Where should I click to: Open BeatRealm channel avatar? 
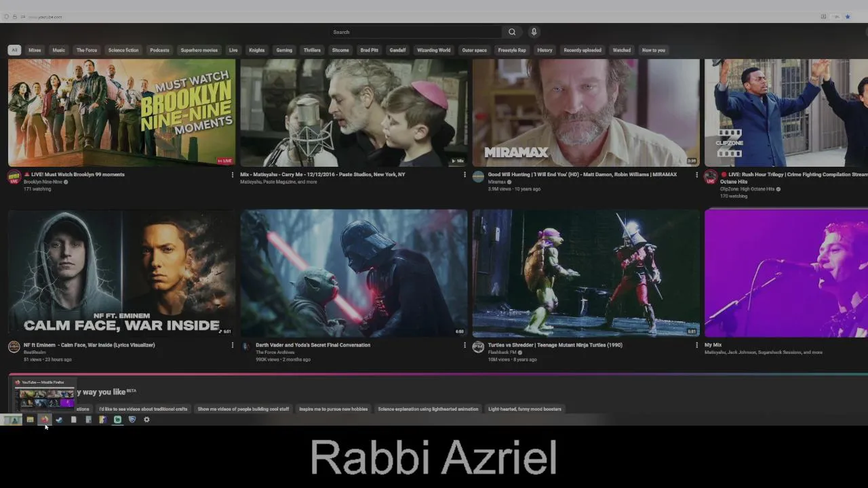14,347
